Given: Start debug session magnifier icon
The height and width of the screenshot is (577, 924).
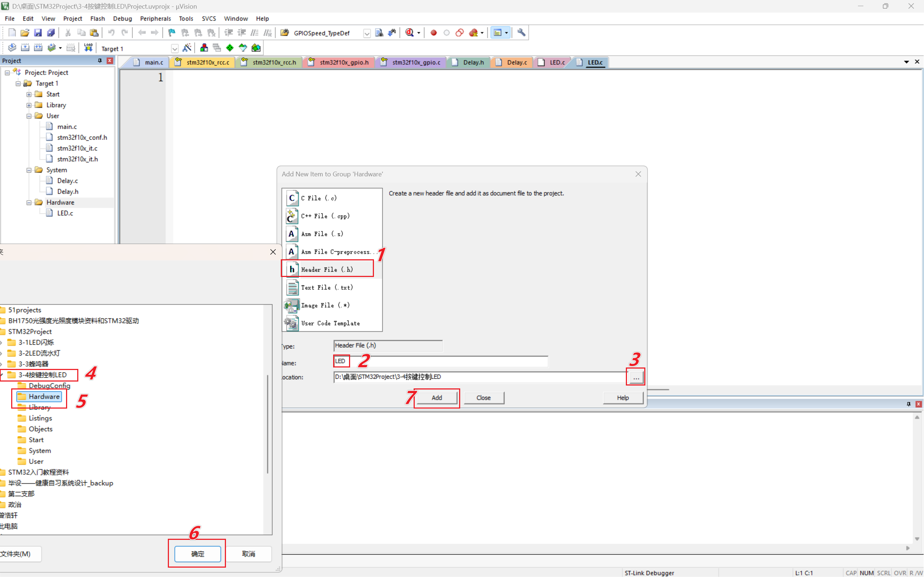Looking at the screenshot, I should click(x=410, y=33).
